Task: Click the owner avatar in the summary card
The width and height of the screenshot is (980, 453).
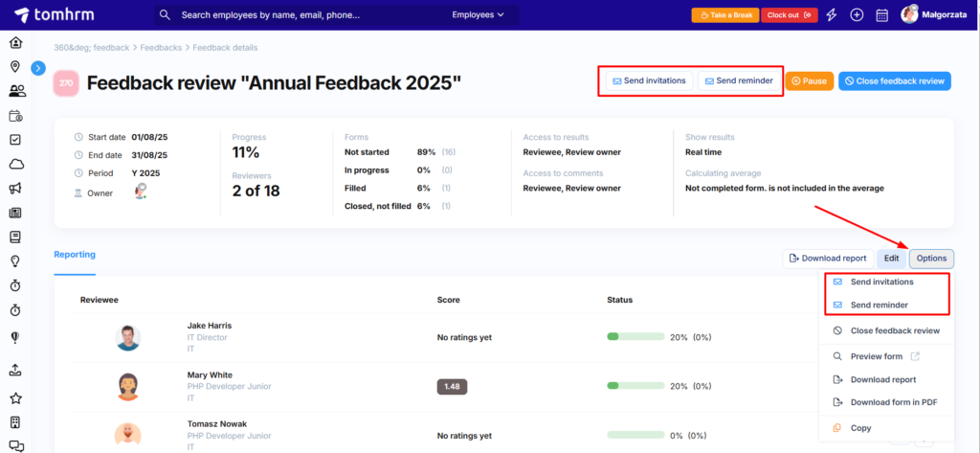Action: click(140, 192)
